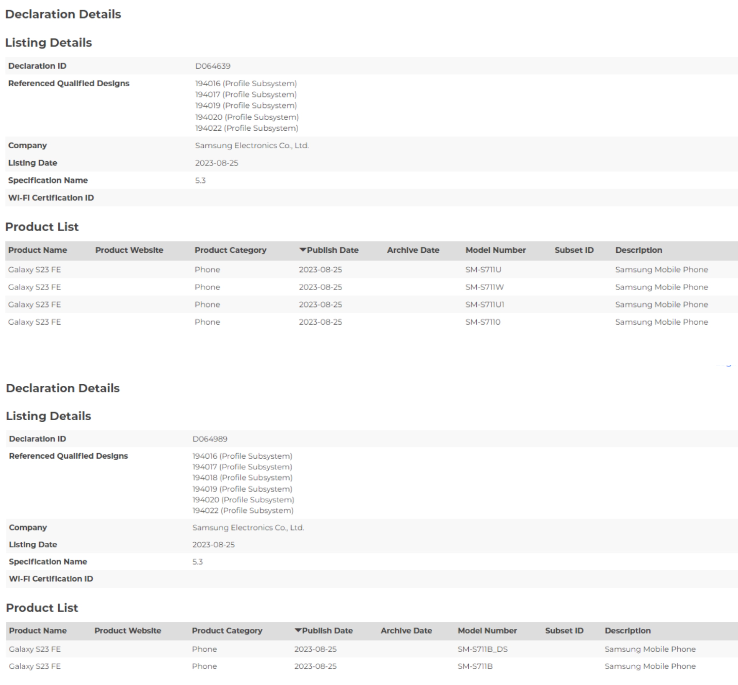Sort the D064639 product list by Model Number
The height and width of the screenshot is (685, 738).
coord(495,250)
